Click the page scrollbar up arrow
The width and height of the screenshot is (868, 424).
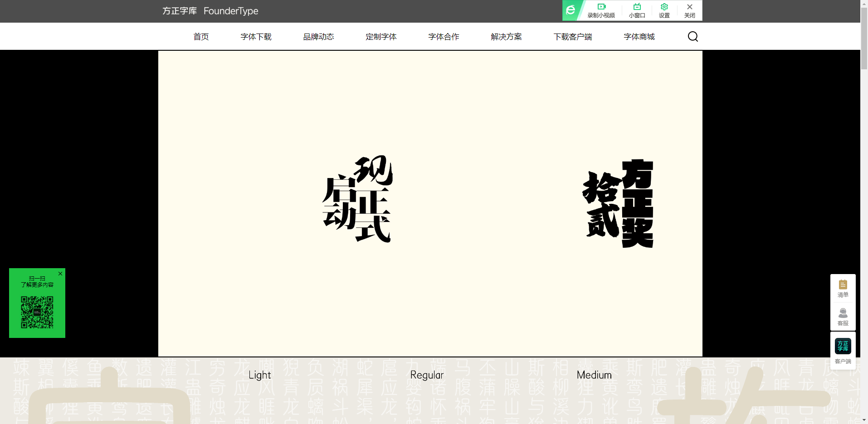864,3
